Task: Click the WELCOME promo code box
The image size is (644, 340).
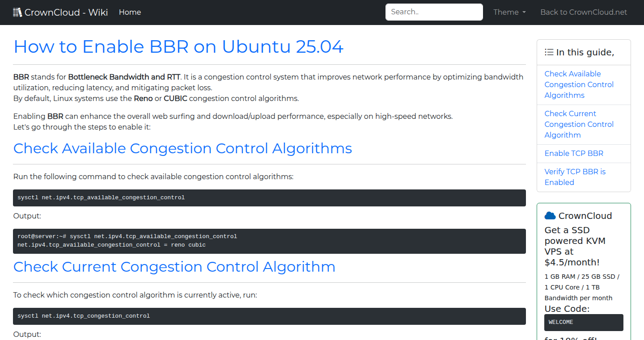Action: click(584, 323)
